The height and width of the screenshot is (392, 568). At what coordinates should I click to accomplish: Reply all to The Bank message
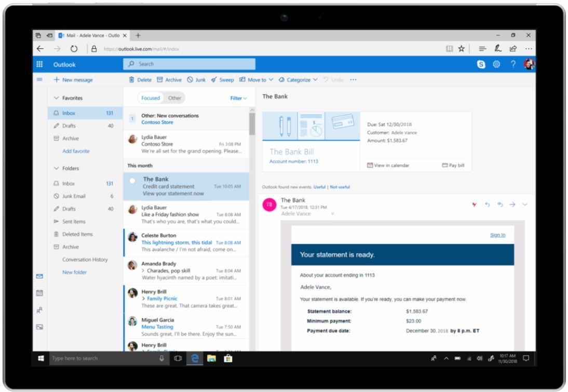[x=500, y=205]
